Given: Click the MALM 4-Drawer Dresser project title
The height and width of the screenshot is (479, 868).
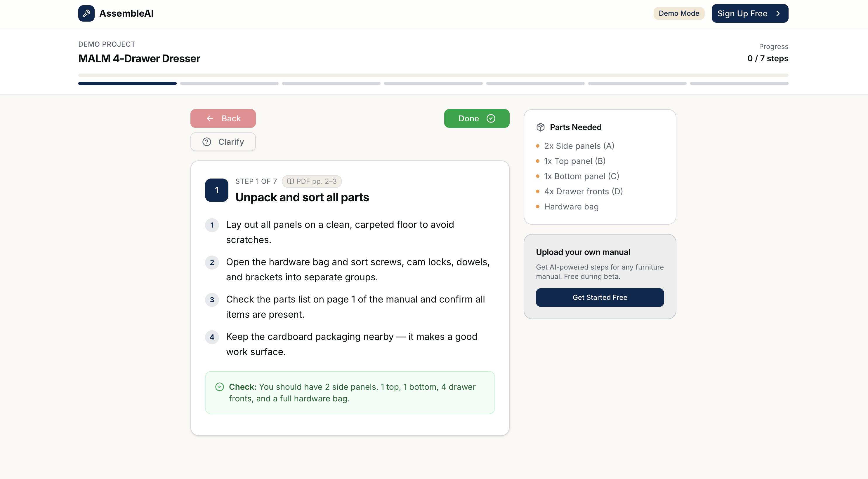Looking at the screenshot, I should [139, 59].
